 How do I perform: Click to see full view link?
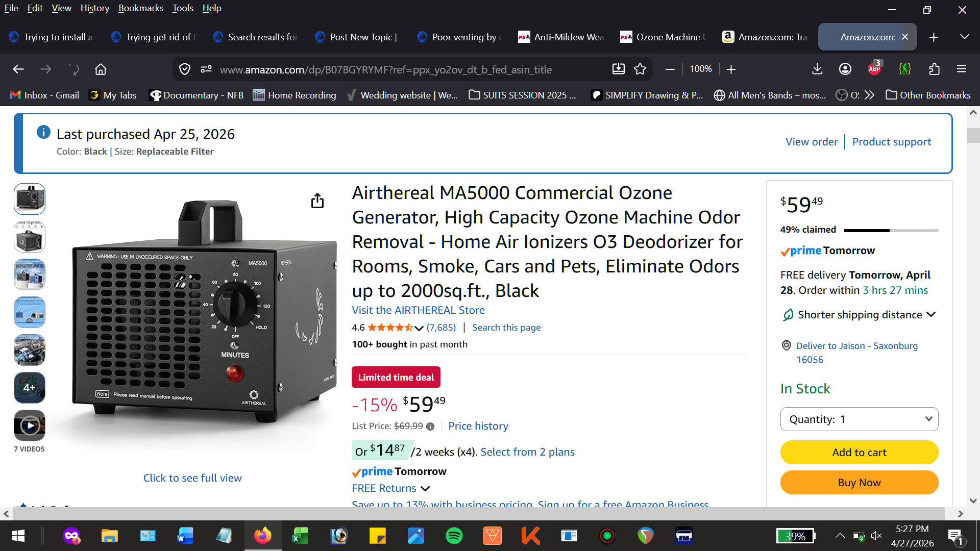192,478
